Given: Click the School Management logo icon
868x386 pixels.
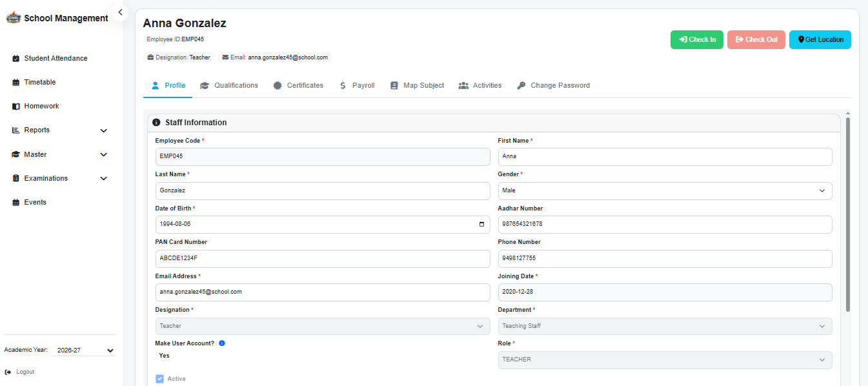Looking at the screenshot, I should tap(14, 18).
